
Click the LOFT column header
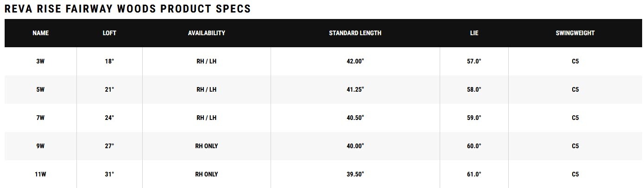(x=109, y=33)
